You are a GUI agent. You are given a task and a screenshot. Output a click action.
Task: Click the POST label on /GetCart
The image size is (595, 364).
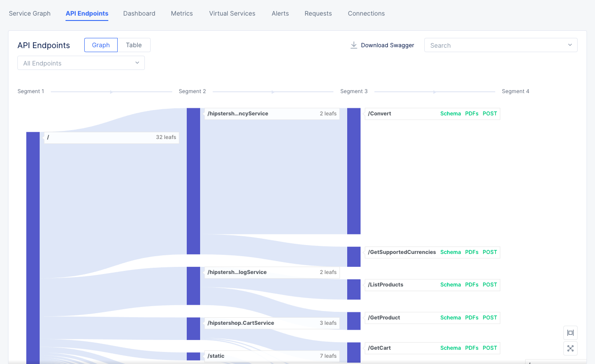(x=489, y=348)
